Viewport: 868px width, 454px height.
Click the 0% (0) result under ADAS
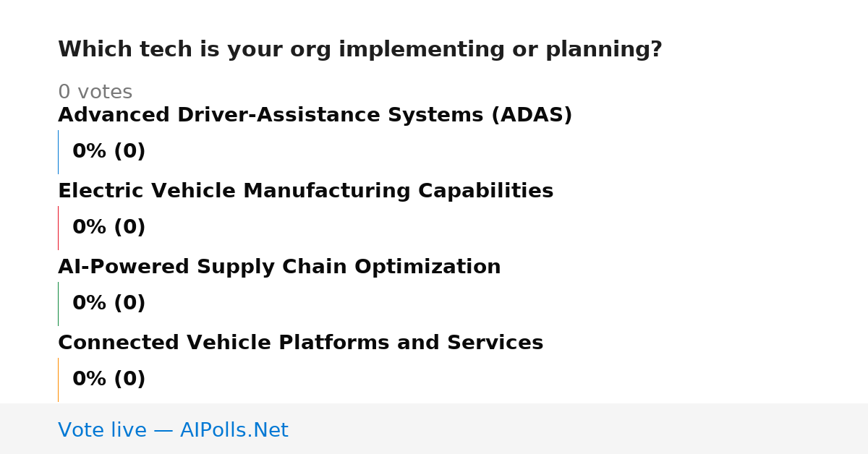(x=109, y=152)
